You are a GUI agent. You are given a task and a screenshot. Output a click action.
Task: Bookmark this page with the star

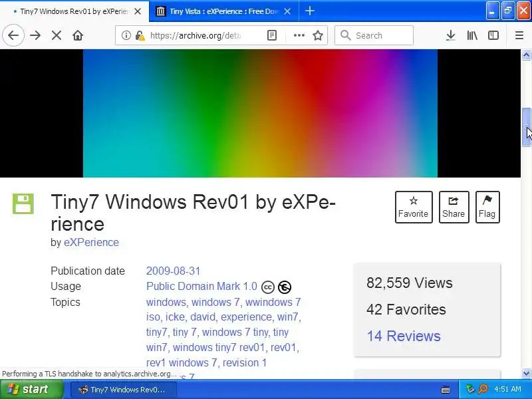click(318, 35)
